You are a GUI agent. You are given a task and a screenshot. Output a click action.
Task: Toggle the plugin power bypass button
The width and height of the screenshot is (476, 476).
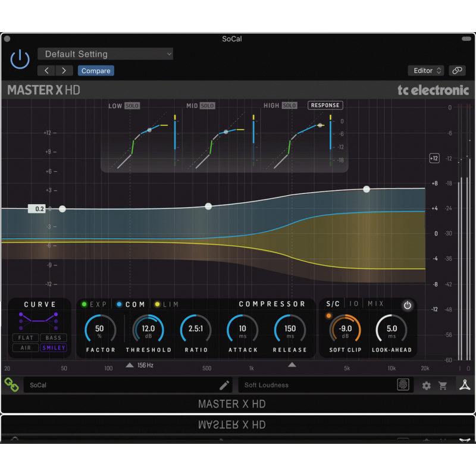pos(20,59)
